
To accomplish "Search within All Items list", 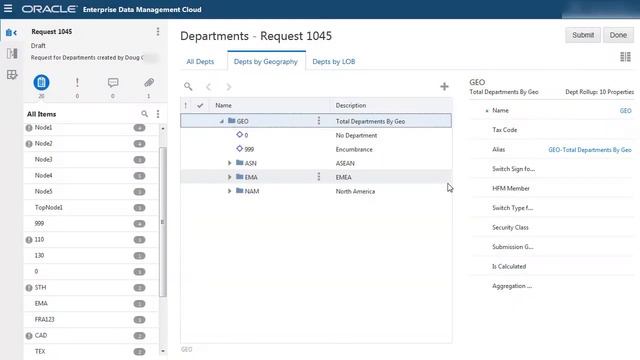I will coord(144,114).
